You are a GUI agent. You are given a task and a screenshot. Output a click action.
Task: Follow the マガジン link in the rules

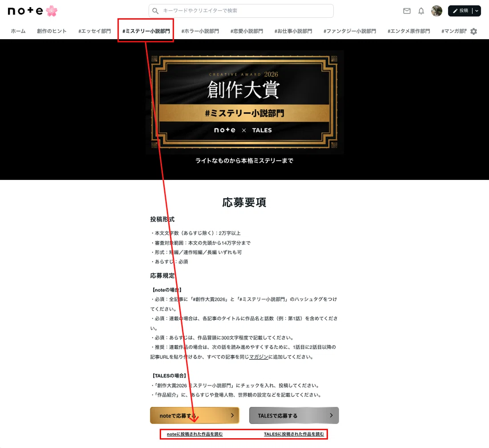tap(259, 357)
